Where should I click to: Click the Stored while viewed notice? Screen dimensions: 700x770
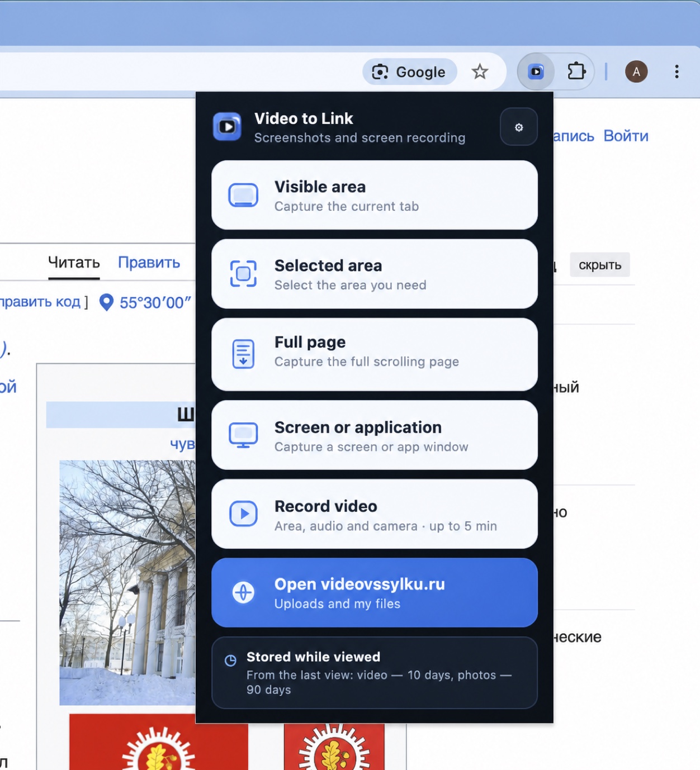point(375,673)
